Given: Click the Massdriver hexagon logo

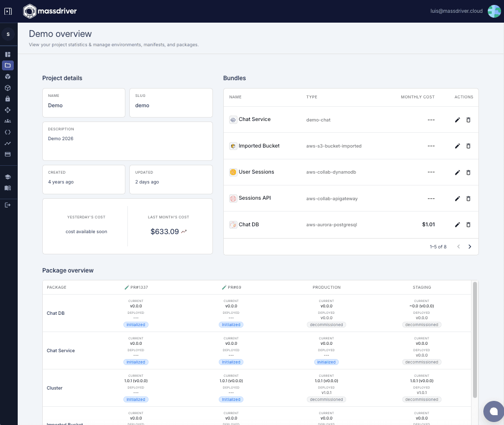Looking at the screenshot, I should click(29, 11).
